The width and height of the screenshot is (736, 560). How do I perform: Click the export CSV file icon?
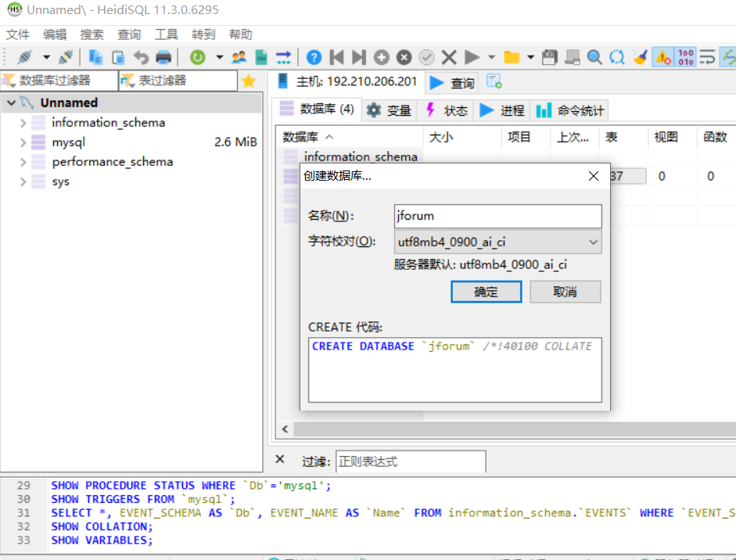(x=261, y=57)
